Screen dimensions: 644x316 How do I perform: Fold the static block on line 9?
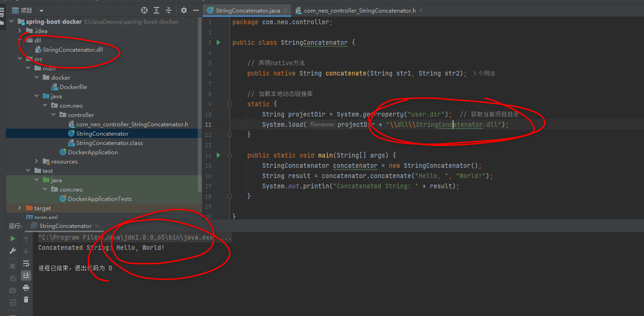click(230, 104)
